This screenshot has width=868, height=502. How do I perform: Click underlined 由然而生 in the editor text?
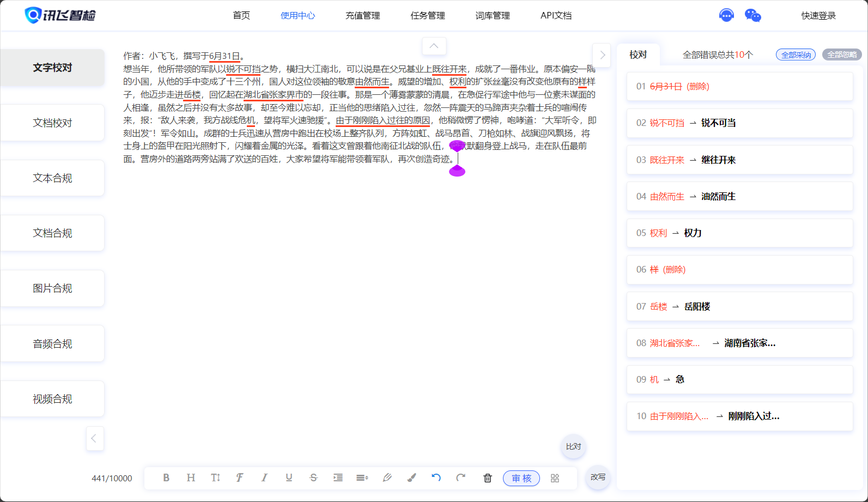point(372,82)
